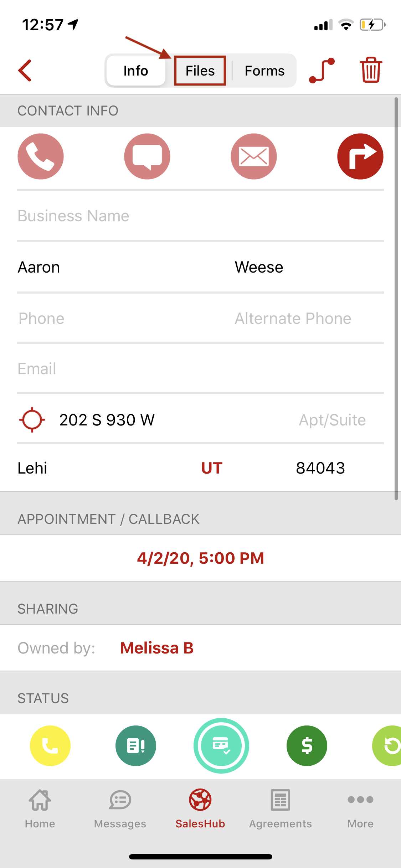The image size is (401, 868).
Task: Delete contact with trash icon
Action: tap(371, 70)
